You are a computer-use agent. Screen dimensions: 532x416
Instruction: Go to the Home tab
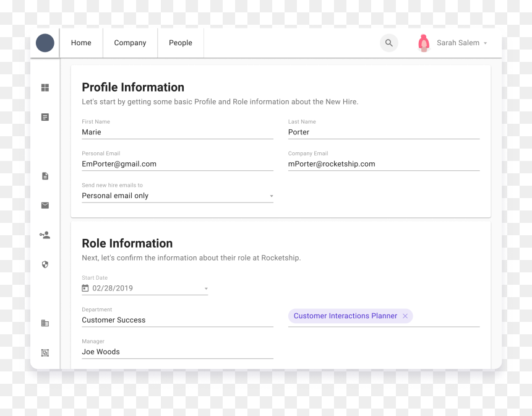click(x=81, y=43)
